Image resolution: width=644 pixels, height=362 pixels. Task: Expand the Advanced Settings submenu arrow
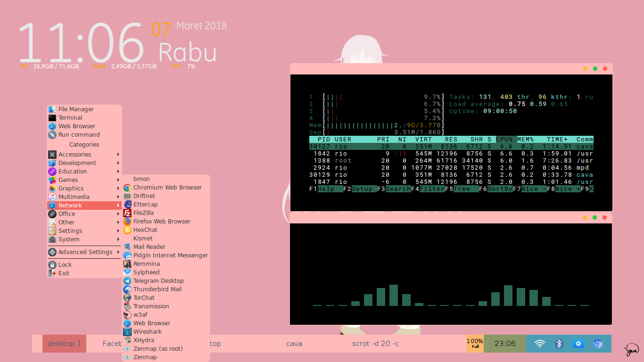click(118, 252)
